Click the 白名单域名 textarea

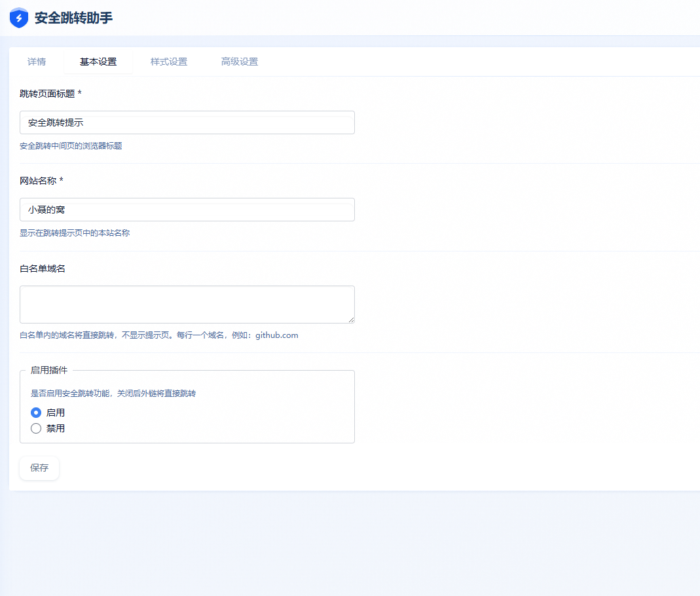point(187,304)
